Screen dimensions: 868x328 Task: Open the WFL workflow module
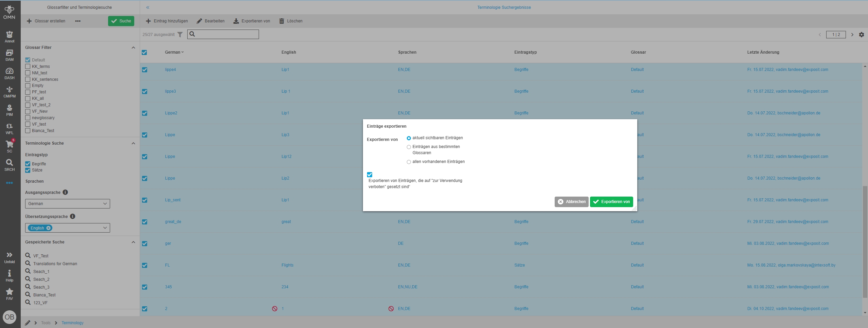[x=10, y=128]
